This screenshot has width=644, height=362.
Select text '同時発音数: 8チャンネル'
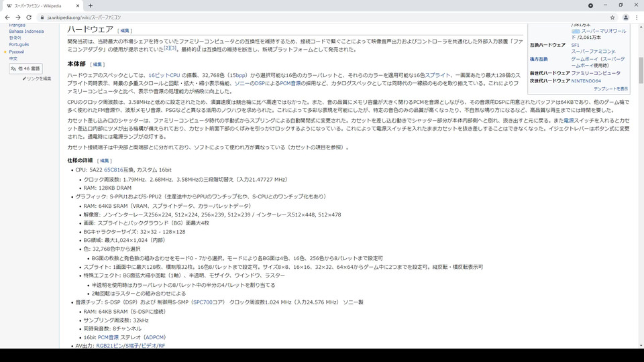tap(112, 328)
